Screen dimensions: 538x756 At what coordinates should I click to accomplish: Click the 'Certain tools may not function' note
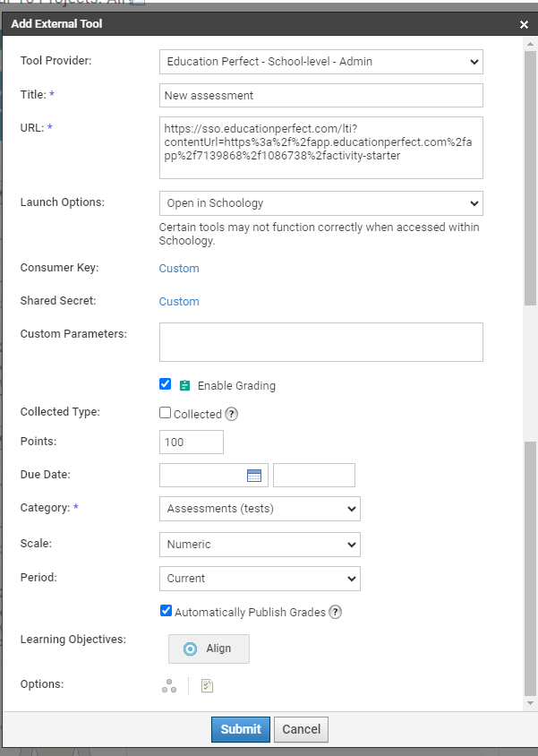tap(319, 234)
